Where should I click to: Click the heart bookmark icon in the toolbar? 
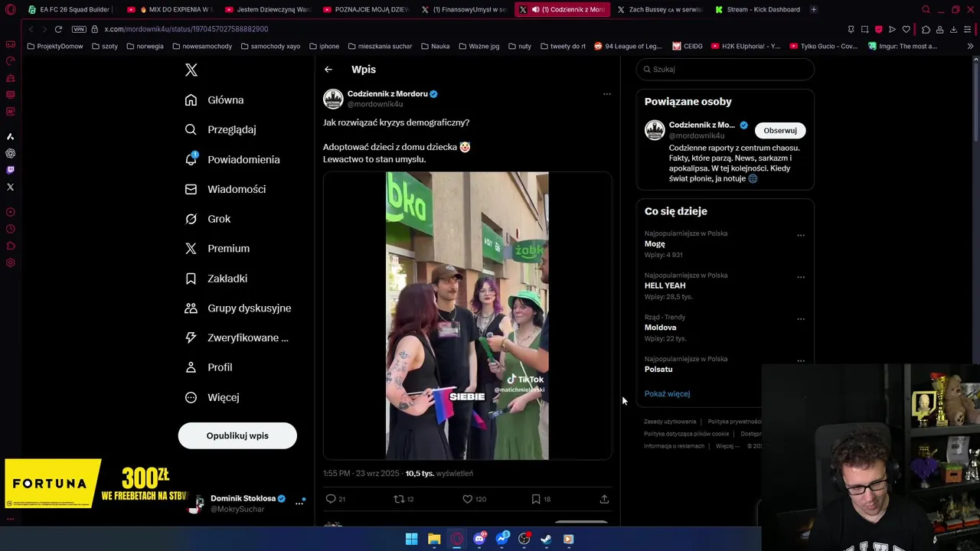(906, 29)
